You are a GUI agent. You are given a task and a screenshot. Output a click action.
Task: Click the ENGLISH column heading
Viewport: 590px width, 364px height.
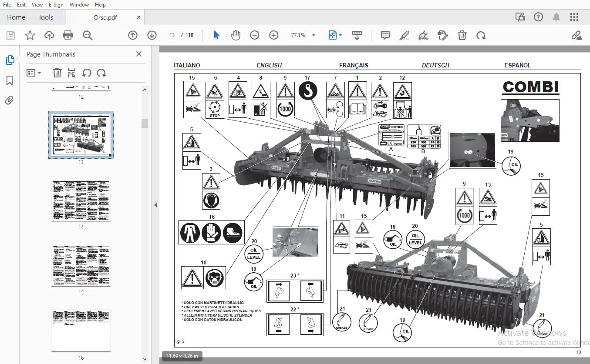[269, 65]
